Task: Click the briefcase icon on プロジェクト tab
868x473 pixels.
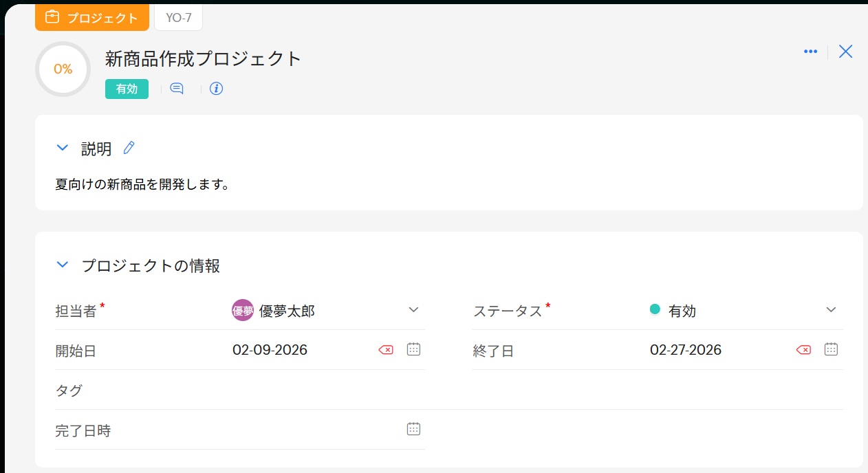Action: coord(52,18)
